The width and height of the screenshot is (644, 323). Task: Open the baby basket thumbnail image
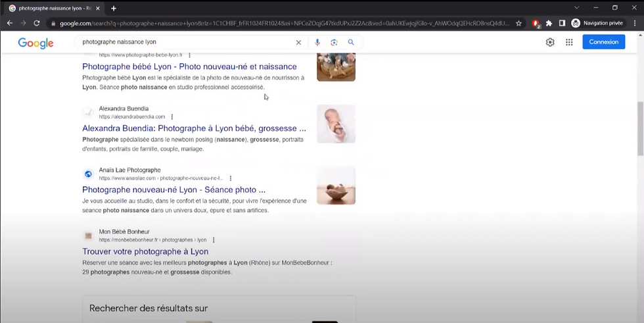tap(336, 67)
